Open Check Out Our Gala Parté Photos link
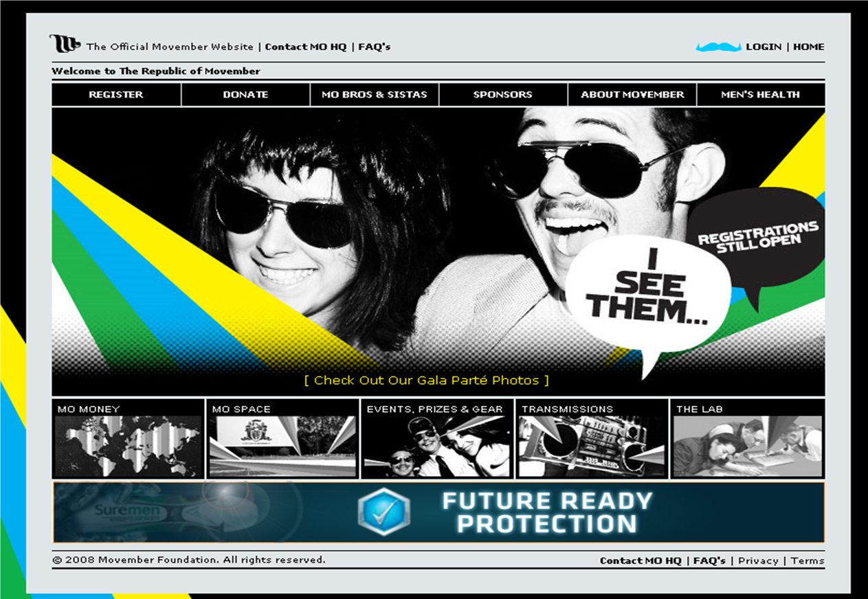This screenshot has height=599, width=868. 427,380
